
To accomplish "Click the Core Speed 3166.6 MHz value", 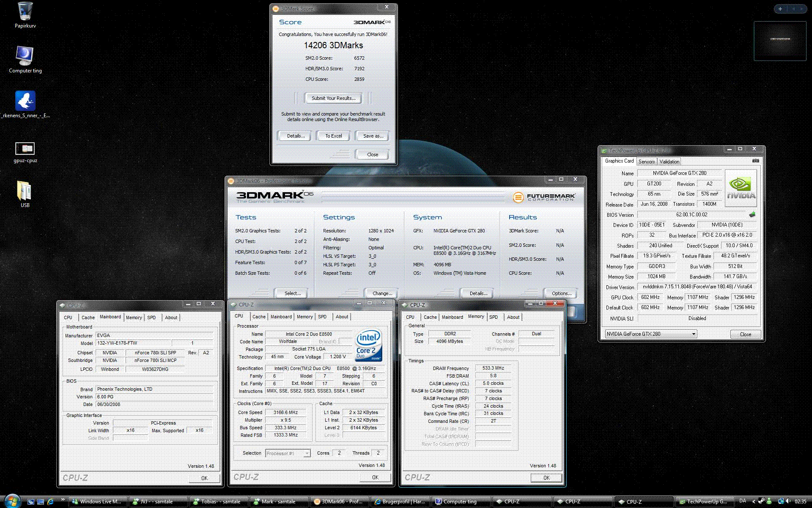I will click(x=285, y=412).
